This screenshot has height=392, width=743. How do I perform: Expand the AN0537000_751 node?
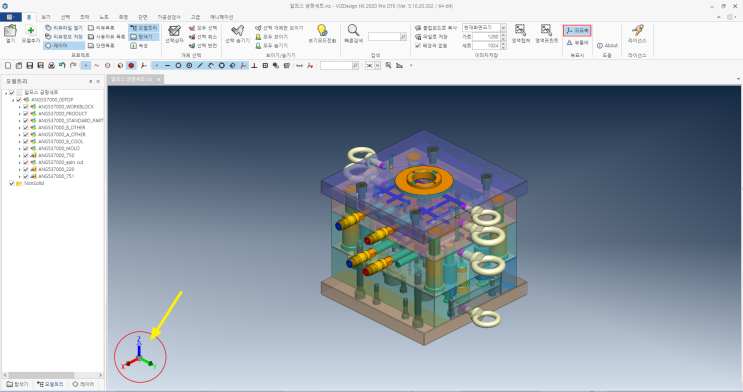point(20,176)
